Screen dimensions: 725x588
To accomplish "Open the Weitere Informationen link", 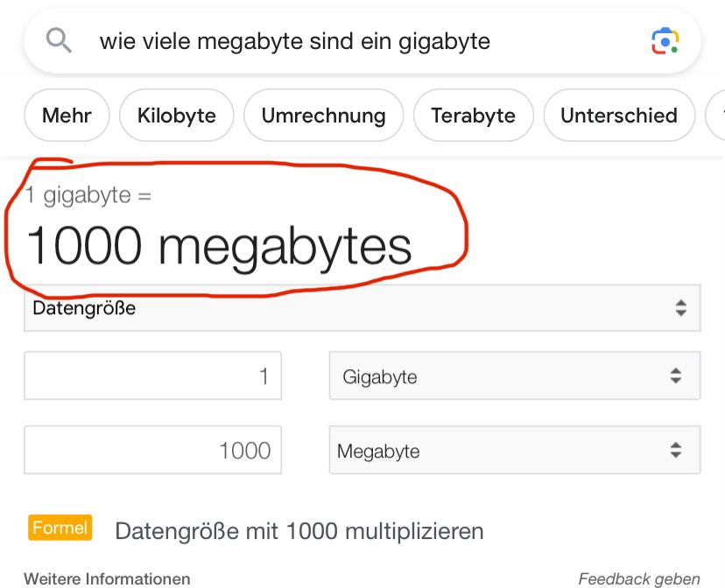I will 107,578.
